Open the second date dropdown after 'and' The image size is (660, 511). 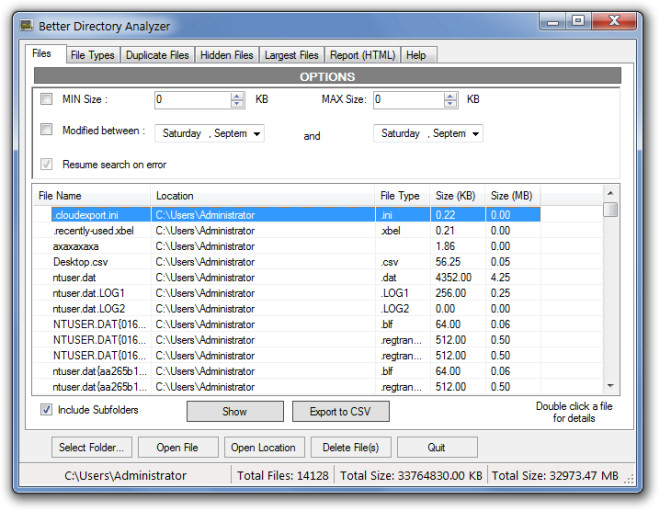[476, 134]
